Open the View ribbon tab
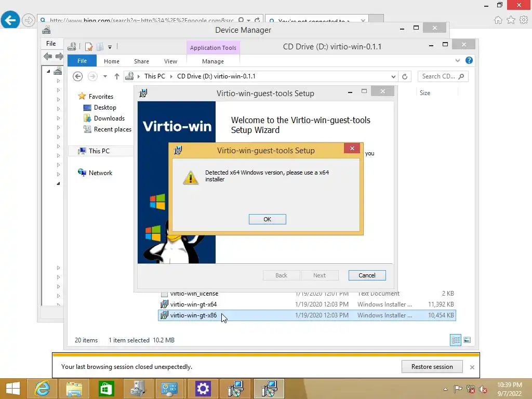 [170, 61]
